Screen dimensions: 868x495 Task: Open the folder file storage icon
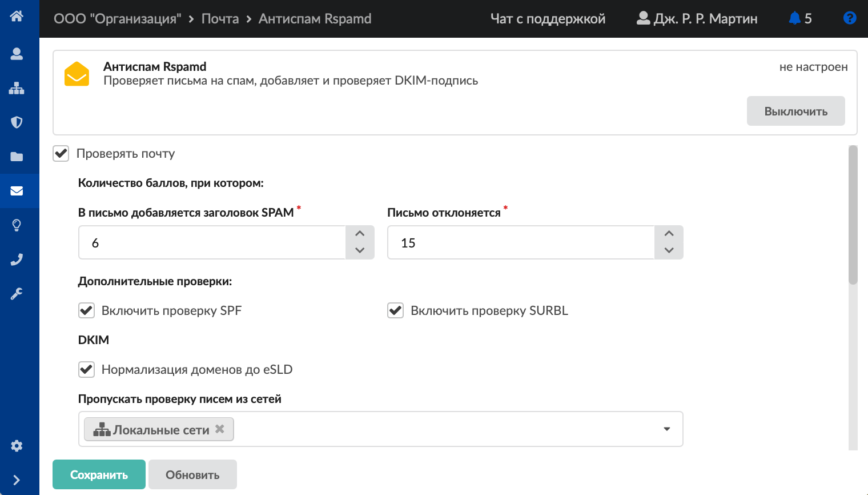[x=17, y=157]
